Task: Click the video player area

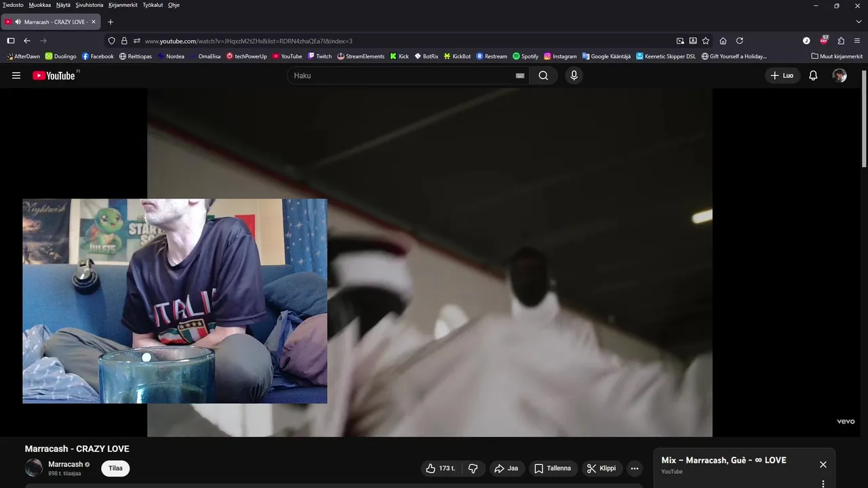Action: (429, 262)
